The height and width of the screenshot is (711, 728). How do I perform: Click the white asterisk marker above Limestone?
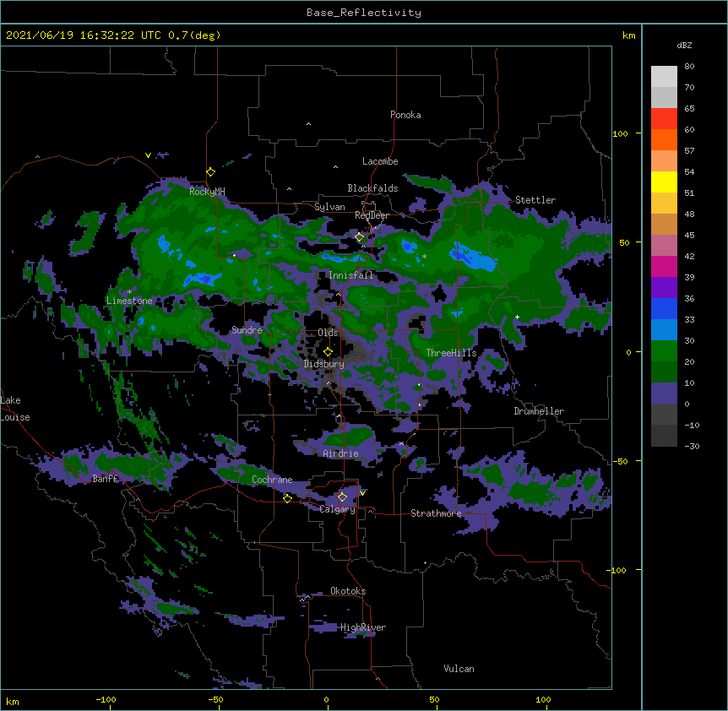(x=129, y=292)
